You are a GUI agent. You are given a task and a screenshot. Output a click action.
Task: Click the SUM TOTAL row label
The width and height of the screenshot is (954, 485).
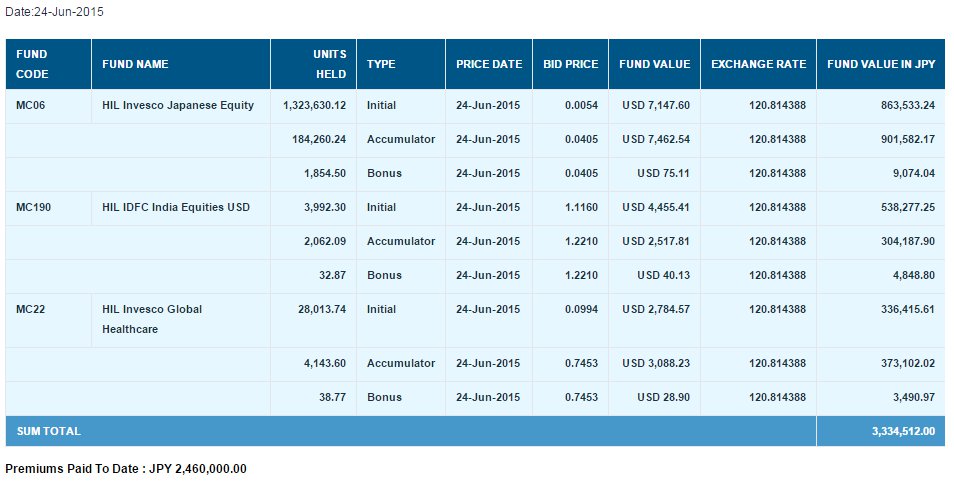tap(49, 431)
